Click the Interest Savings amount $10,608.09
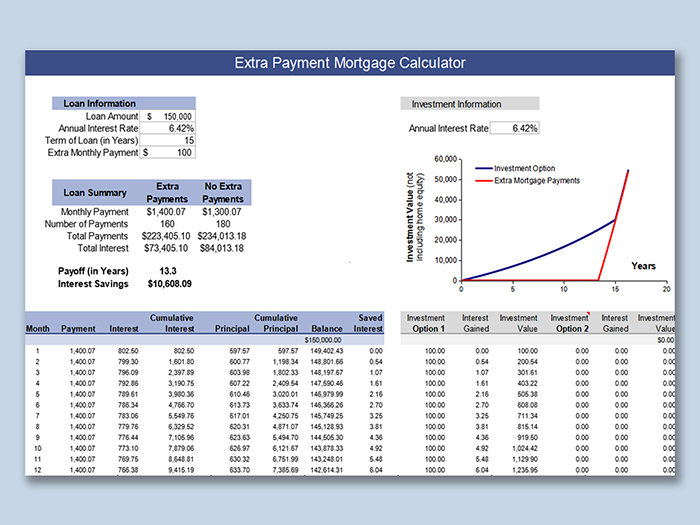Image resolution: width=700 pixels, height=525 pixels. pyautogui.click(x=169, y=283)
